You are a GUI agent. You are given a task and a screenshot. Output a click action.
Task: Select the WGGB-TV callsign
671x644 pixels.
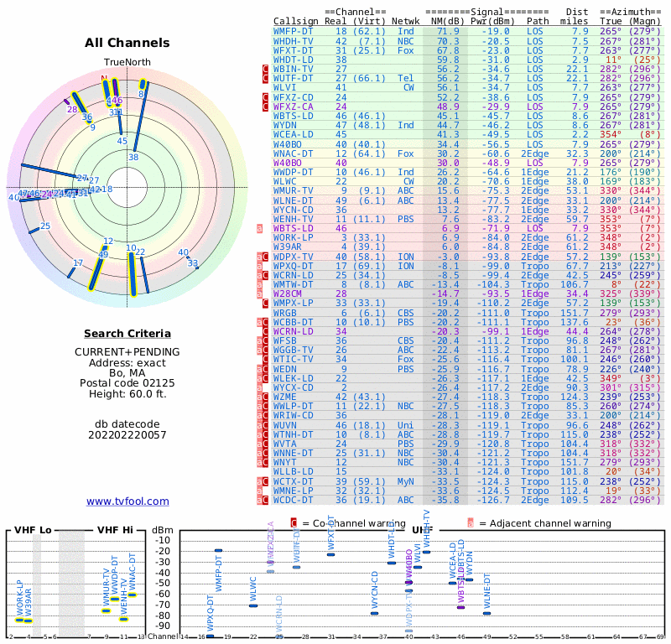click(x=294, y=350)
